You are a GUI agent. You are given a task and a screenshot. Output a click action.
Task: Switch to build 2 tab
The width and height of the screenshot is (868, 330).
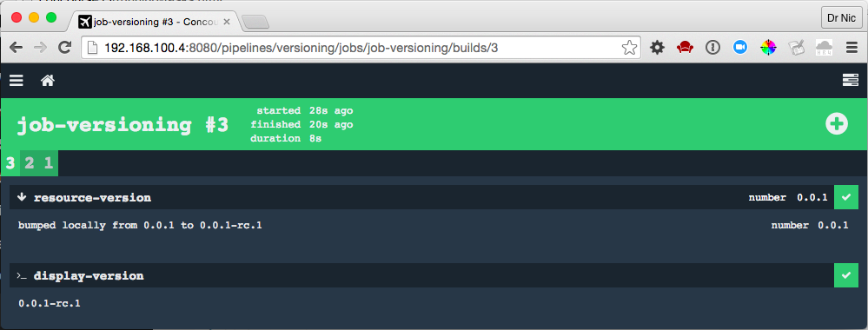pos(30,163)
